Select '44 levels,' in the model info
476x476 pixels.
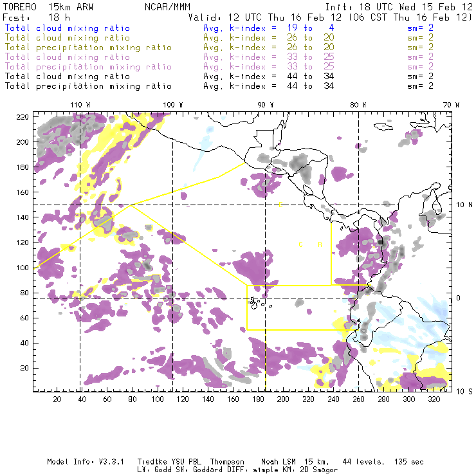click(363, 462)
